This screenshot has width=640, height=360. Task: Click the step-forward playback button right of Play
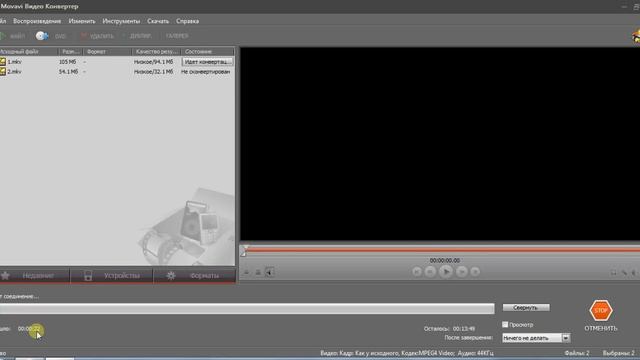[462, 271]
